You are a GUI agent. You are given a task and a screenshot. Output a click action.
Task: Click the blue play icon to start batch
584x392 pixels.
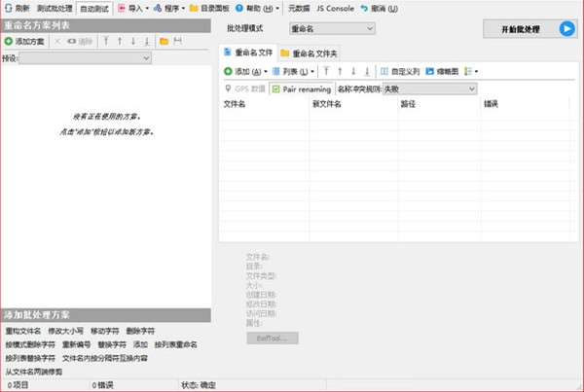[566, 29]
